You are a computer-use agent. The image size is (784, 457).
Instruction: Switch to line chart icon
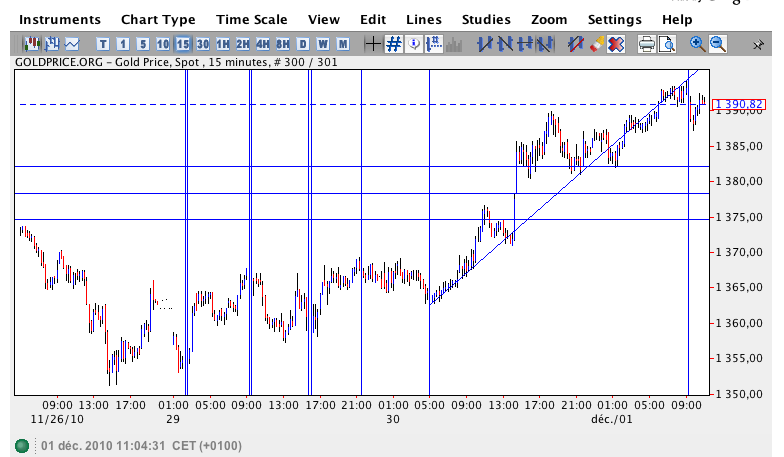[x=73, y=44]
